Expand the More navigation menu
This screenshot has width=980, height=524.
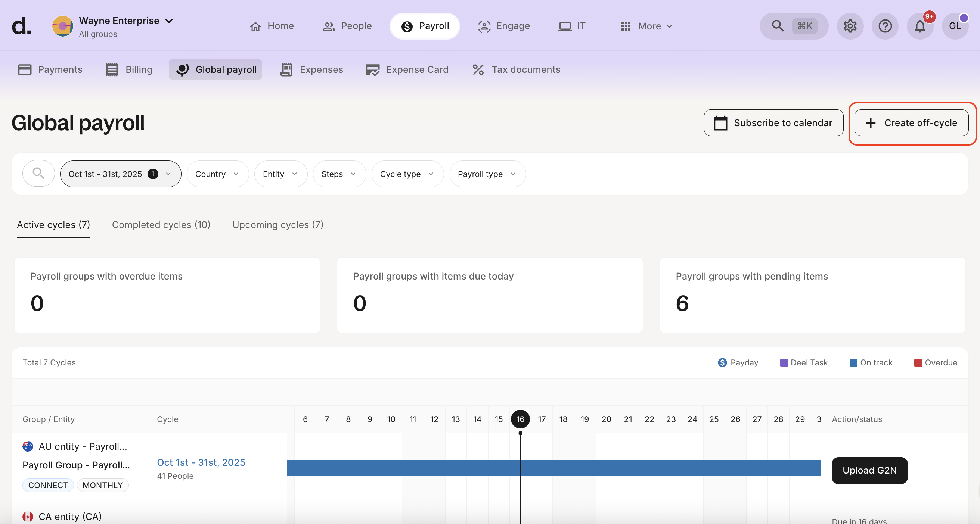coord(647,26)
